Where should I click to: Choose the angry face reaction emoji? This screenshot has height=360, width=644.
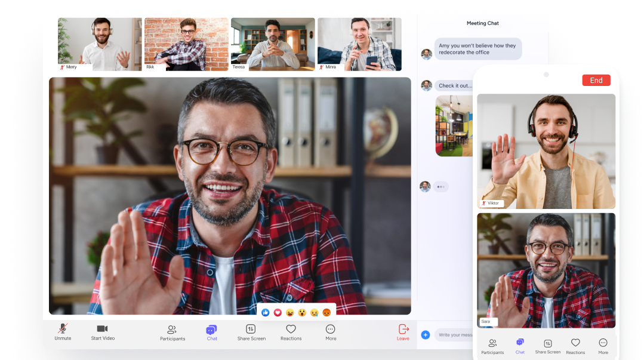click(x=326, y=312)
